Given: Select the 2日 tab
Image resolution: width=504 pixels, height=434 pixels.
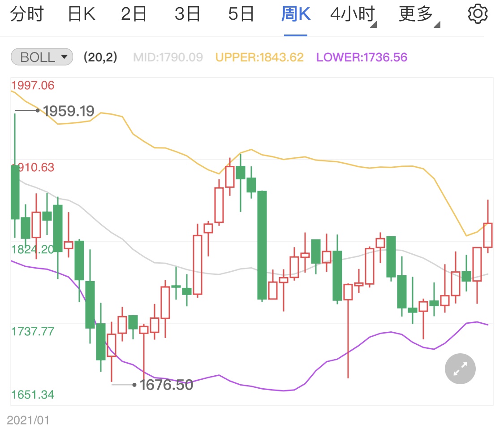Looking at the screenshot, I should pyautogui.click(x=134, y=14).
